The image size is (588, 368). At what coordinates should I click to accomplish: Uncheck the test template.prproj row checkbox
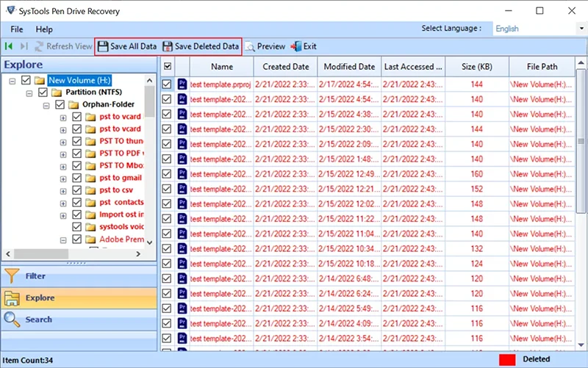tap(167, 84)
